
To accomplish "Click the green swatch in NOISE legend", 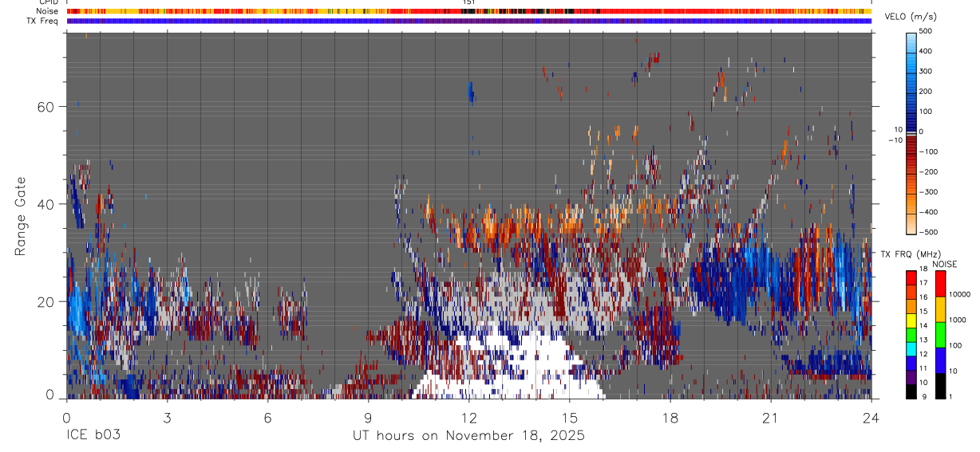I will [x=941, y=335].
